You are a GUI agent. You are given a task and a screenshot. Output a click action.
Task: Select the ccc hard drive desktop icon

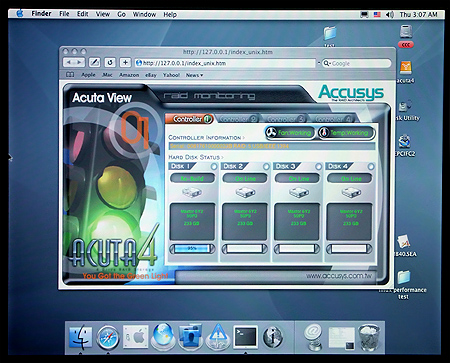click(406, 32)
